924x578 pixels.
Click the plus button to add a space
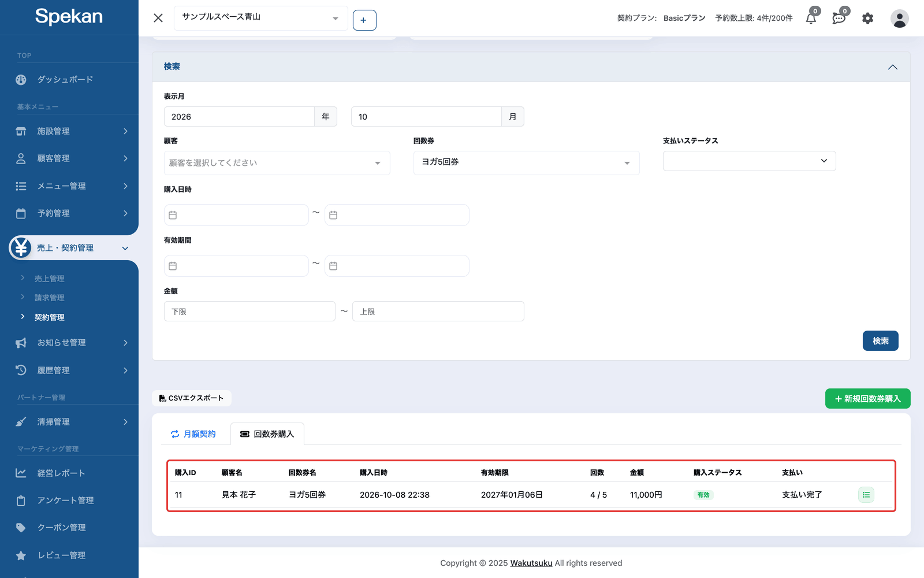coord(364,20)
